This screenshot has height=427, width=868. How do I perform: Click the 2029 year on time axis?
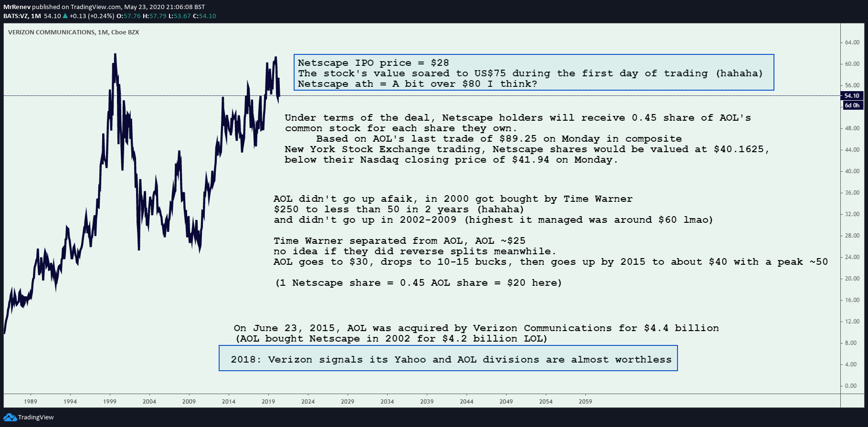point(348,402)
